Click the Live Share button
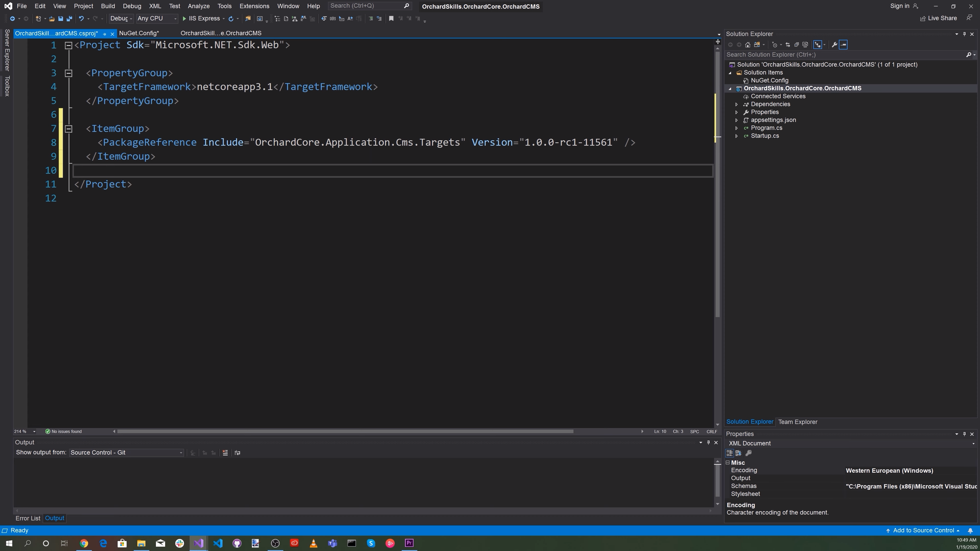This screenshot has width=980, height=551. click(x=939, y=18)
